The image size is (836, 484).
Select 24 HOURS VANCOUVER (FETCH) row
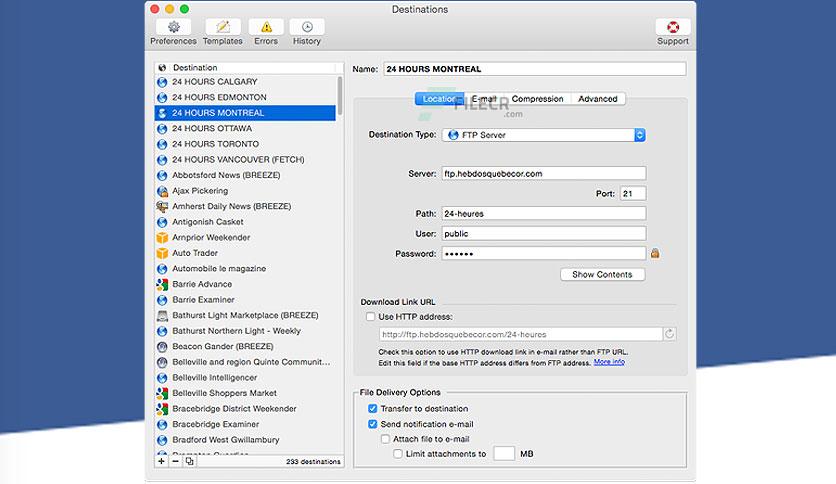[245, 159]
